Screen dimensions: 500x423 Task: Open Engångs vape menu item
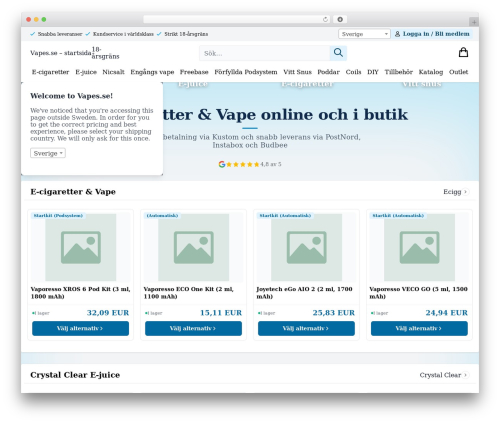click(152, 72)
